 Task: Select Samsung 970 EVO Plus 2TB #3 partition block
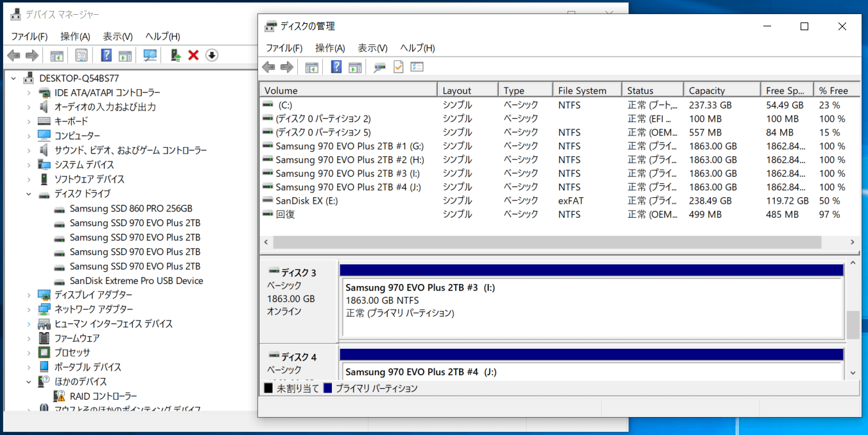pos(591,301)
